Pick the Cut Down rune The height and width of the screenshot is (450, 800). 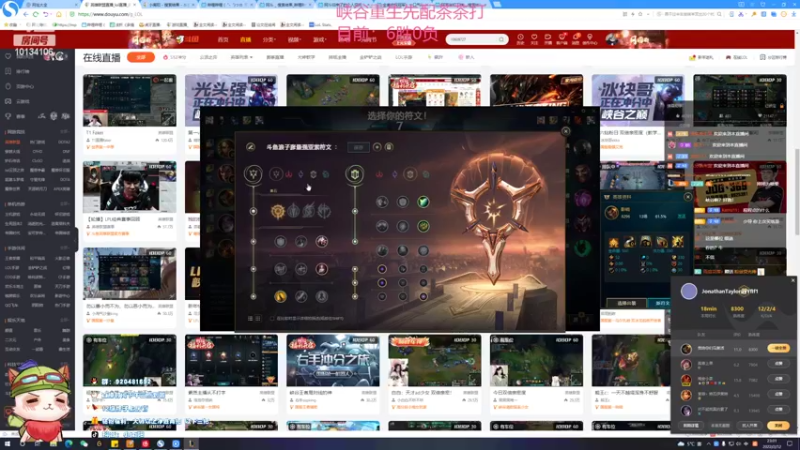tap(301, 296)
